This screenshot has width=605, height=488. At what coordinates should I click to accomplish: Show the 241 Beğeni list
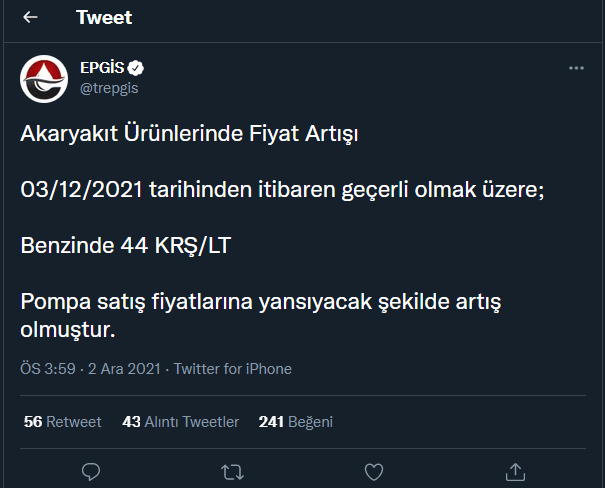coord(295,422)
